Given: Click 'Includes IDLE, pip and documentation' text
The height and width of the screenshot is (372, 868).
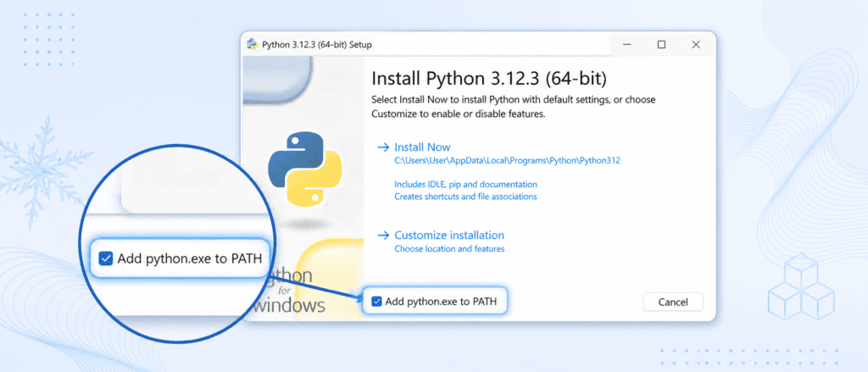Looking at the screenshot, I should [x=465, y=184].
